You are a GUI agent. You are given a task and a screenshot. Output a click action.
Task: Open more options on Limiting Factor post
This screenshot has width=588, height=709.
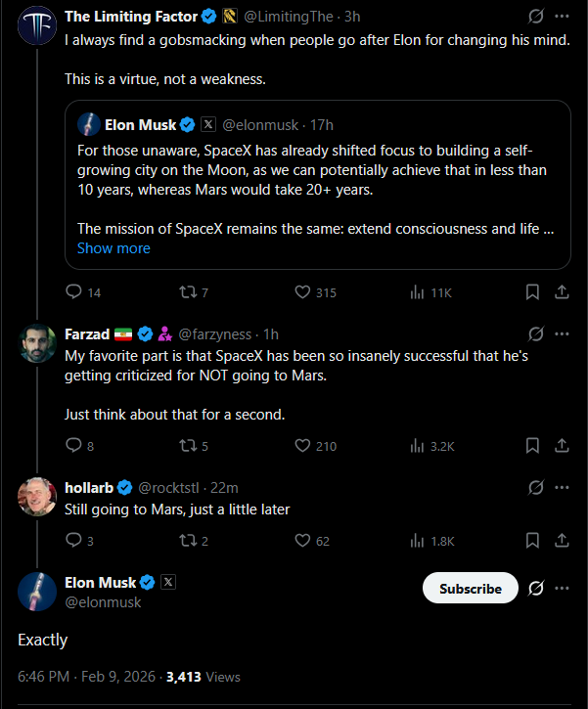point(562,17)
